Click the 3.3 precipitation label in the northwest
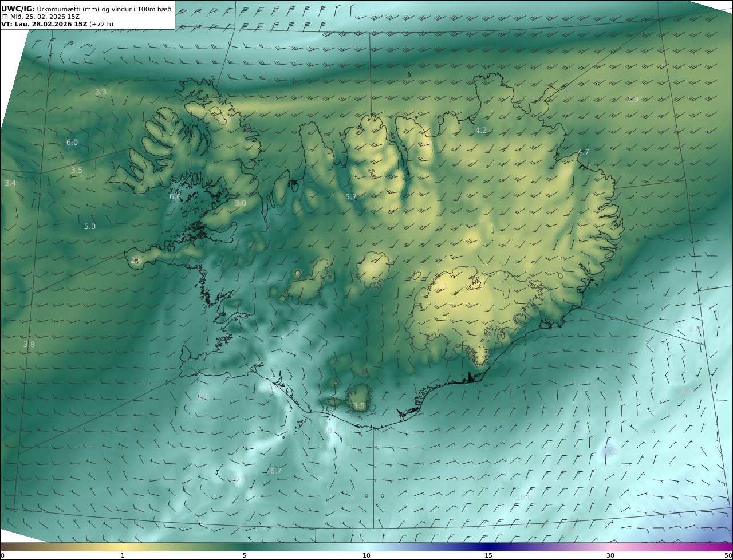 101,92
